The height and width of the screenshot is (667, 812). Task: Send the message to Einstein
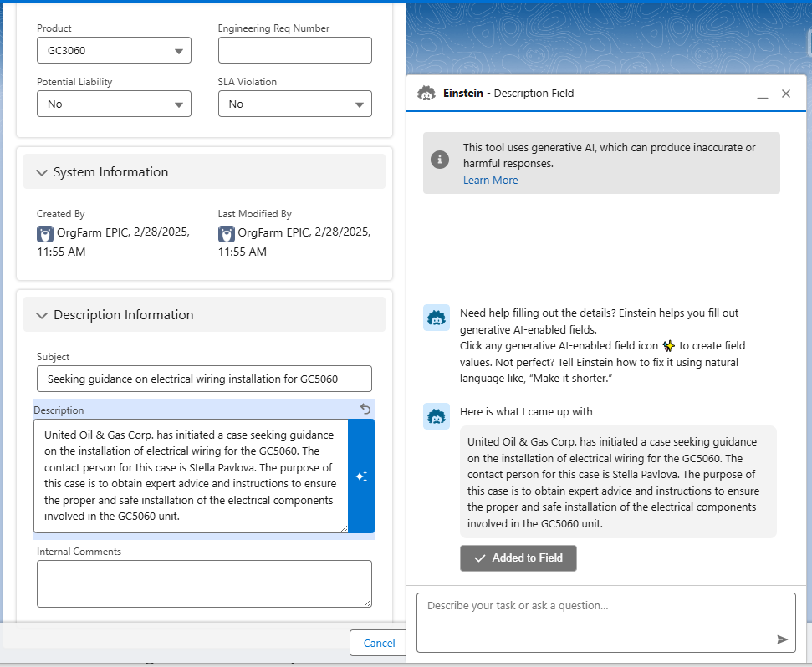pyautogui.click(x=782, y=639)
